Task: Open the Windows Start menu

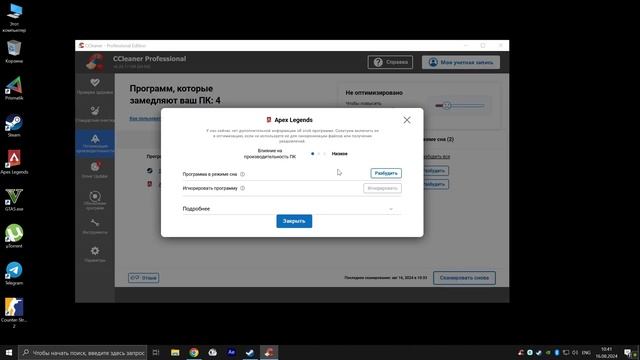Action: click(x=9, y=352)
